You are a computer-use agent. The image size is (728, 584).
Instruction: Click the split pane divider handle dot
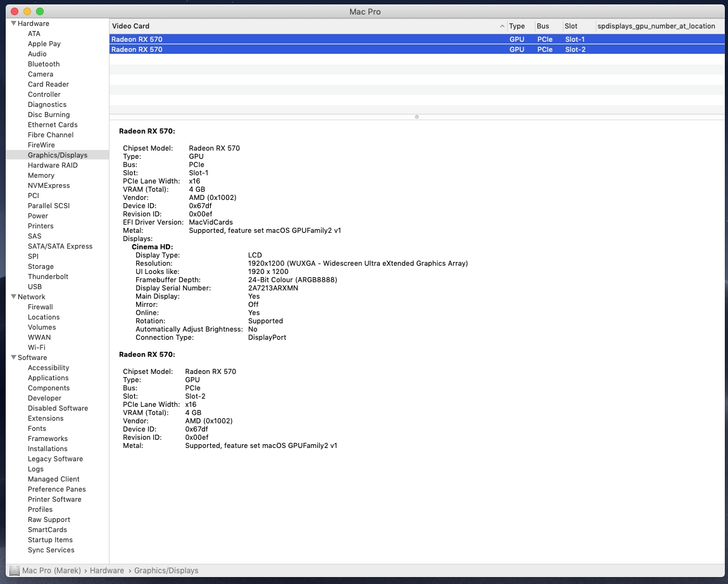[417, 117]
